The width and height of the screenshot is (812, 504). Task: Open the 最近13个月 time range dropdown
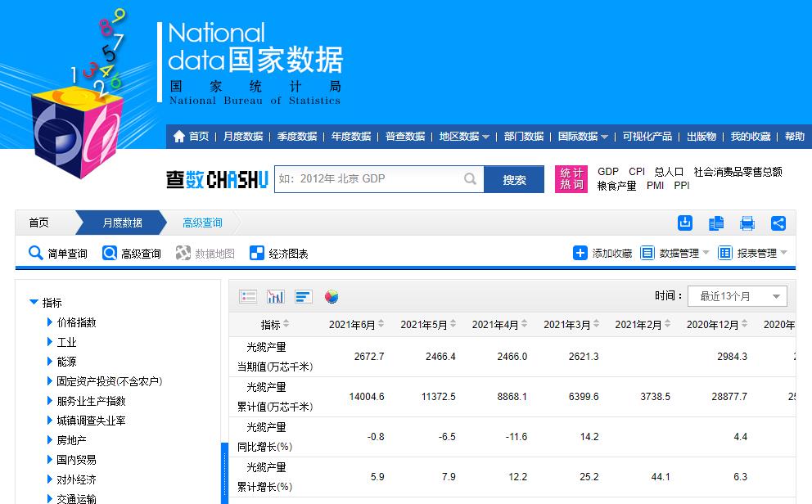click(736, 295)
